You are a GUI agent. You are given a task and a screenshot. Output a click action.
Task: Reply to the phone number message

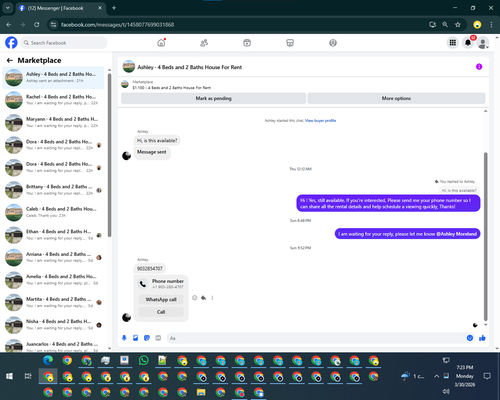[x=203, y=298]
